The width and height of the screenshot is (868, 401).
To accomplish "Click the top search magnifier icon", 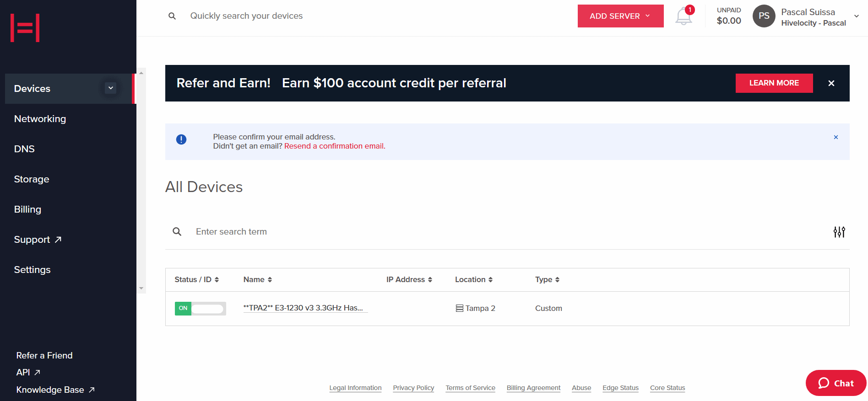I will click(172, 16).
